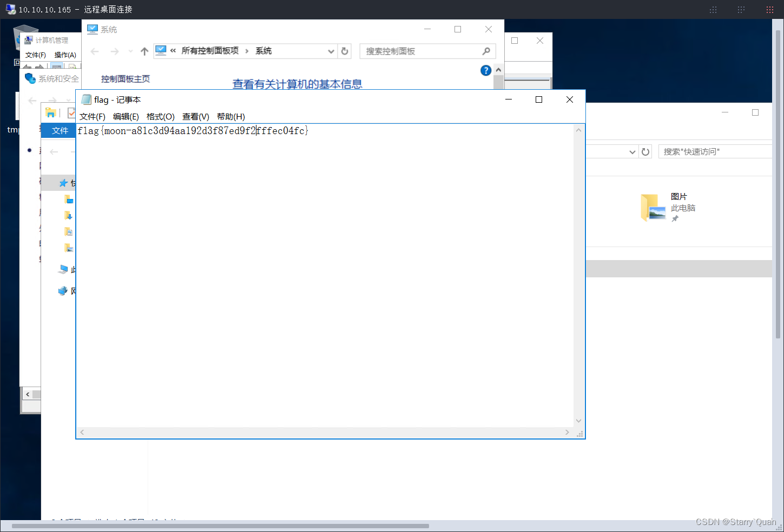Click the forward arrow in 系统 window
784x532 pixels.
click(x=115, y=51)
